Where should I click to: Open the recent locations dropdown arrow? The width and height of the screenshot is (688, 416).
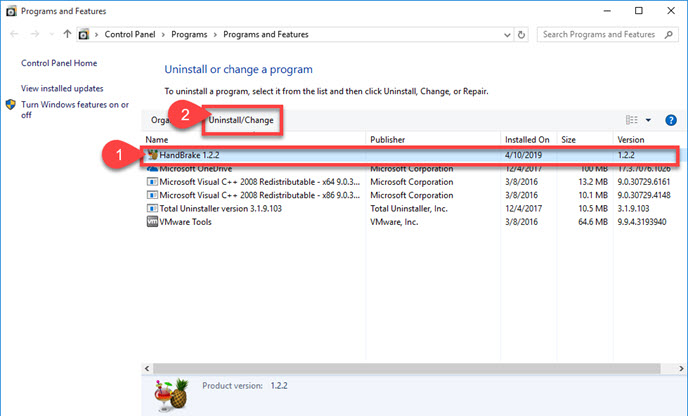(x=52, y=34)
